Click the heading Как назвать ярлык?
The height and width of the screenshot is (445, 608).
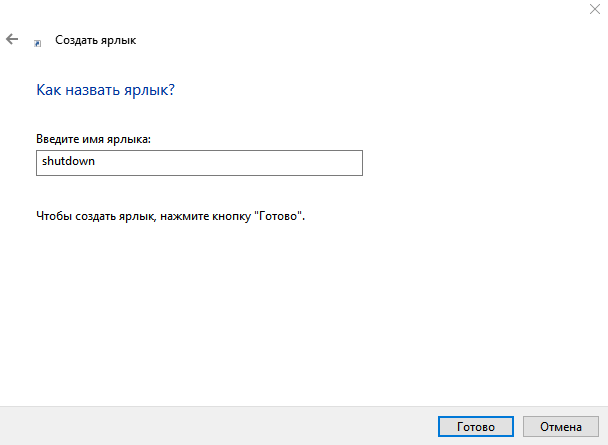tap(105, 90)
